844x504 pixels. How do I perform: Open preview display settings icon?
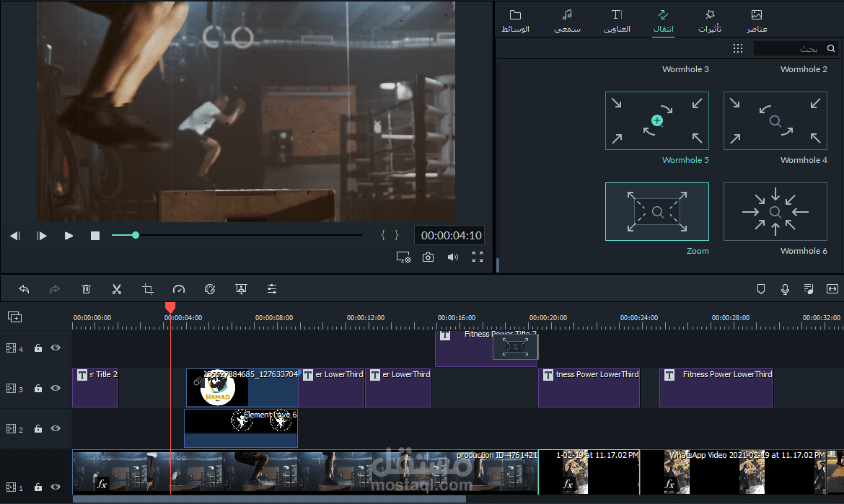[403, 257]
